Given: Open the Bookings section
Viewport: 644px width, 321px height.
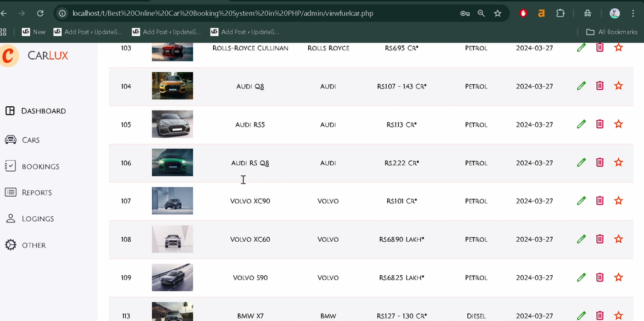Looking at the screenshot, I should [x=32, y=166].
